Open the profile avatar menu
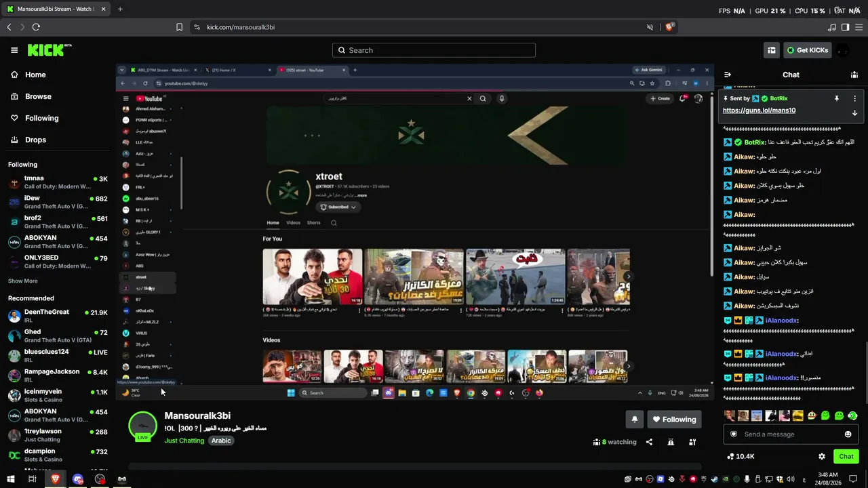 click(x=843, y=50)
